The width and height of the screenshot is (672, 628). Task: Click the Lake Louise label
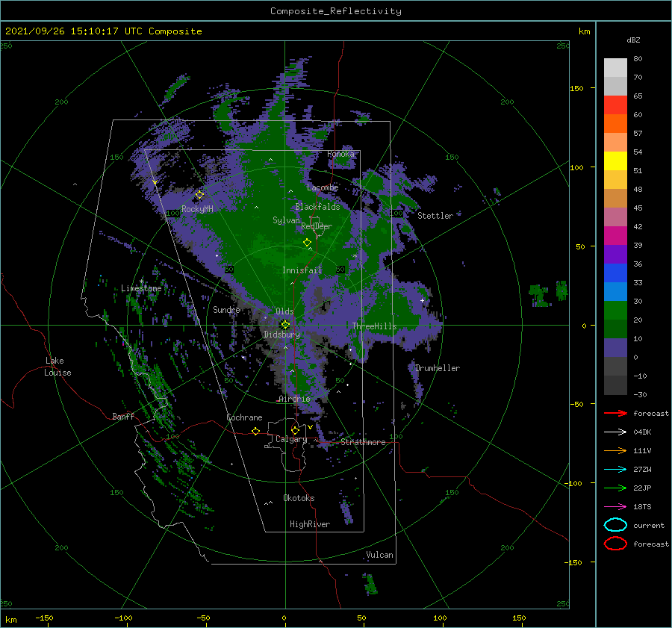click(57, 367)
